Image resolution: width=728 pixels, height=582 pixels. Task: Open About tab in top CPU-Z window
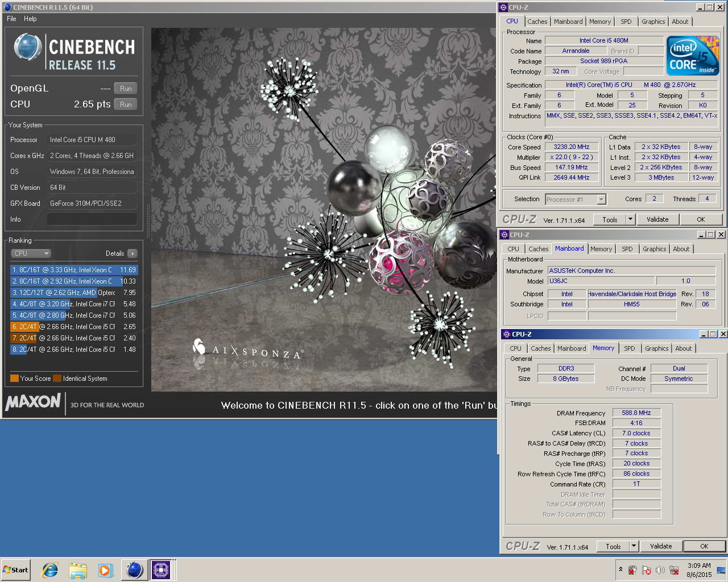coord(680,22)
